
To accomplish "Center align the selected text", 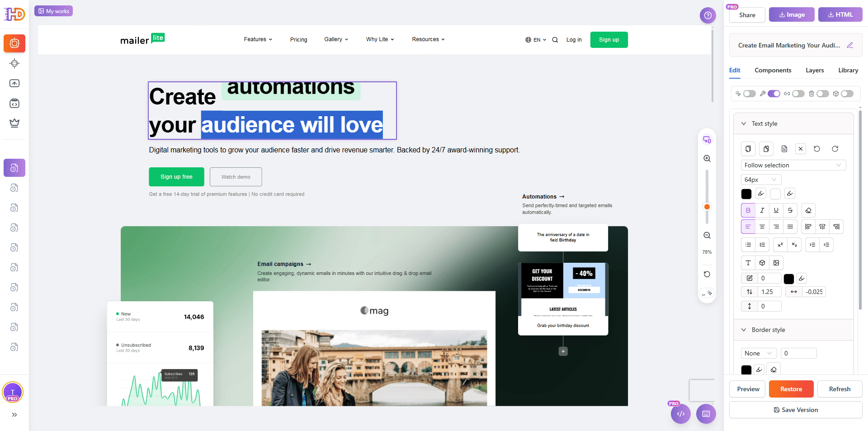I will [x=762, y=227].
